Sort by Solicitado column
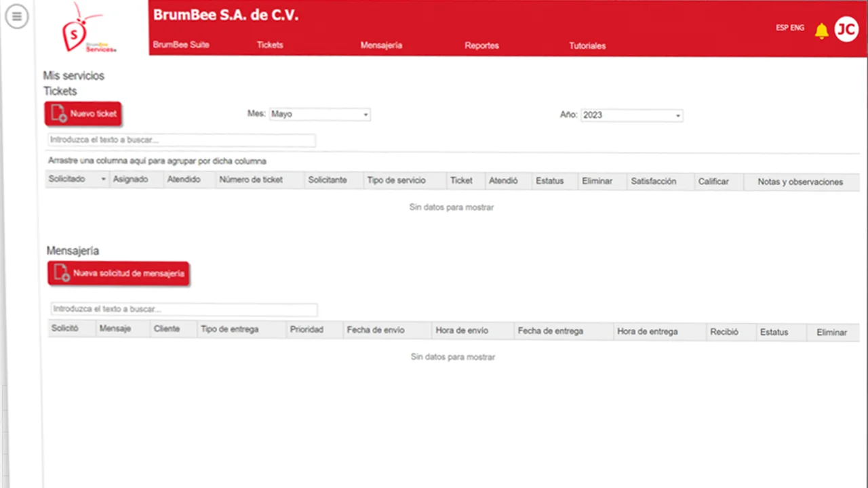Viewport: 868px width, 488px height. click(77, 180)
